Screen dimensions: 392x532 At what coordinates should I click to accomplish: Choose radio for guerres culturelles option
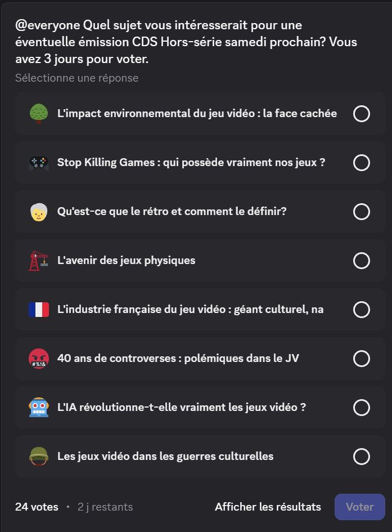[x=362, y=457]
